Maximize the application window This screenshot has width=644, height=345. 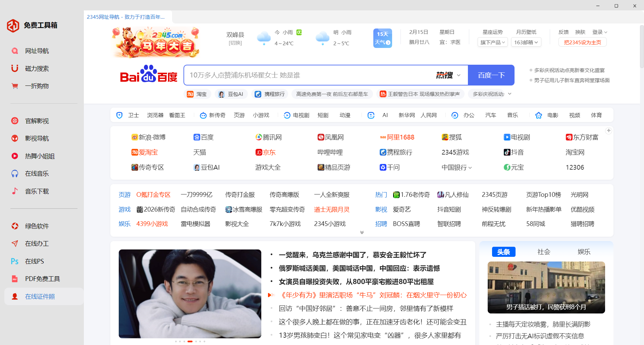point(616,6)
